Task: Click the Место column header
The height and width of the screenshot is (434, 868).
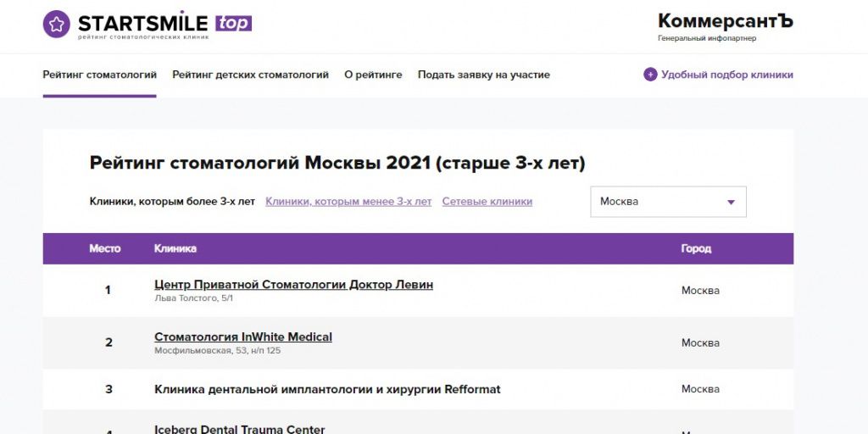Action: (x=104, y=248)
